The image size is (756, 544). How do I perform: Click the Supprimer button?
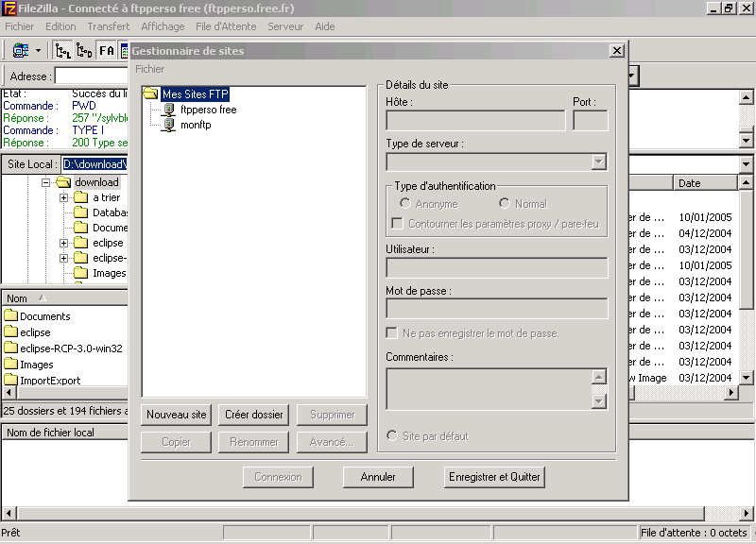point(333,415)
